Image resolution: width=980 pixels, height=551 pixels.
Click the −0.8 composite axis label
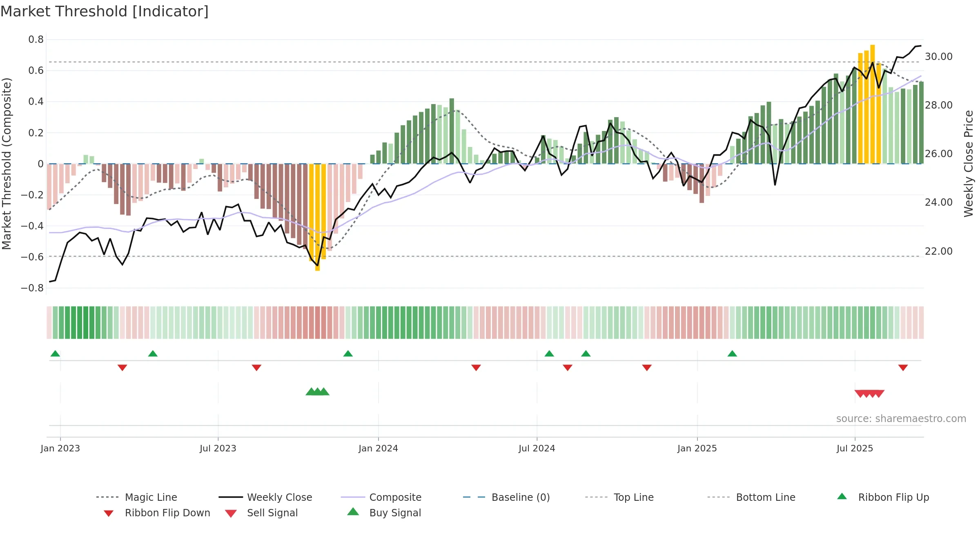tap(32, 288)
